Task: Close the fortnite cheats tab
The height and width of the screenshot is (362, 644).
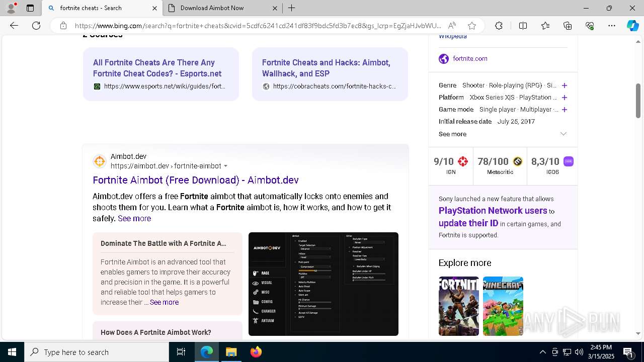Action: [x=154, y=8]
